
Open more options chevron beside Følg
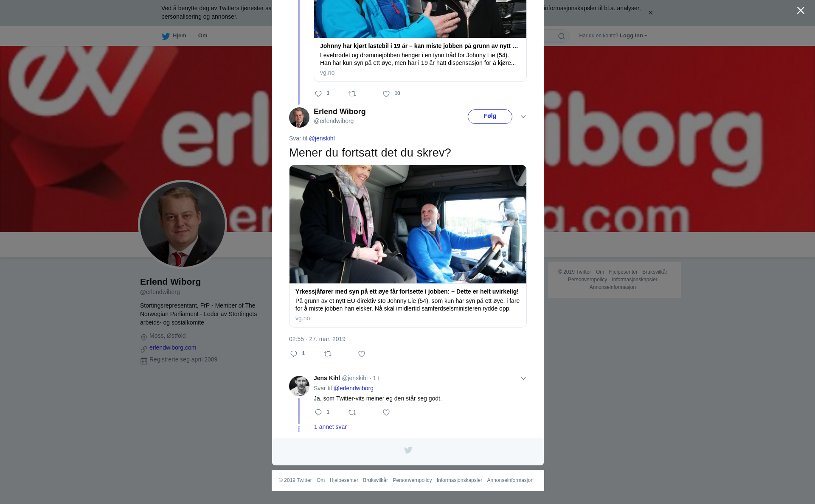coord(523,117)
